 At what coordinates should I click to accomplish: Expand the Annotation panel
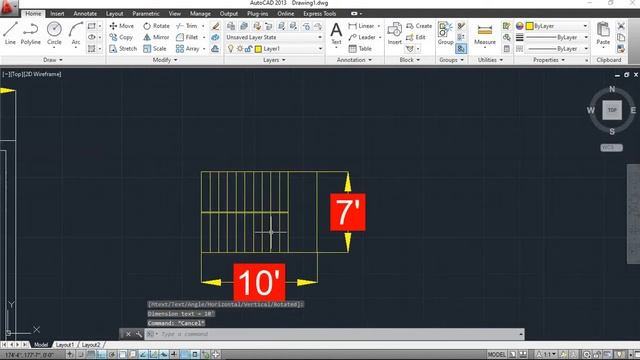coord(354,60)
